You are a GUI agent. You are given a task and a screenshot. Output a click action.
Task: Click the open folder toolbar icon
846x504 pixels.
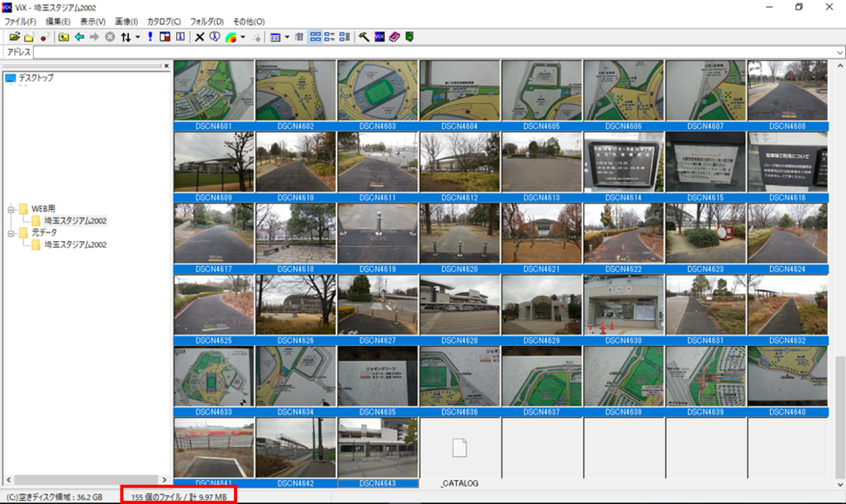pyautogui.click(x=15, y=36)
